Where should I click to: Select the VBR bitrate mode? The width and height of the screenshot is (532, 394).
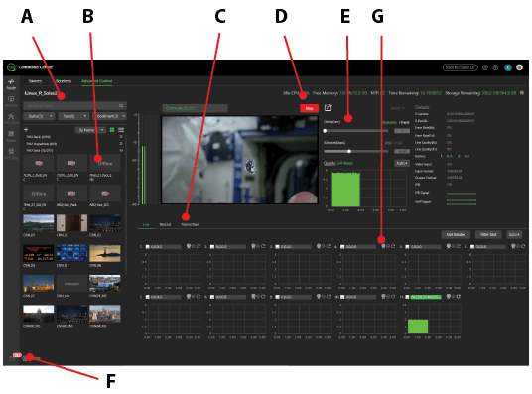click(388, 143)
